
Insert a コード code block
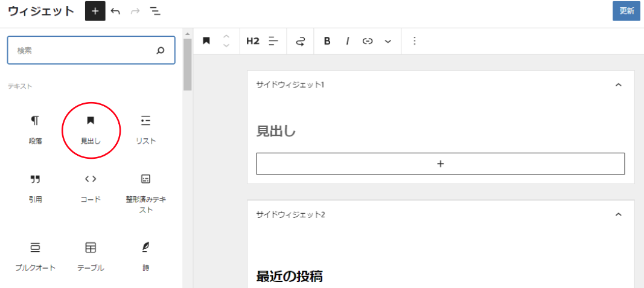point(91,189)
